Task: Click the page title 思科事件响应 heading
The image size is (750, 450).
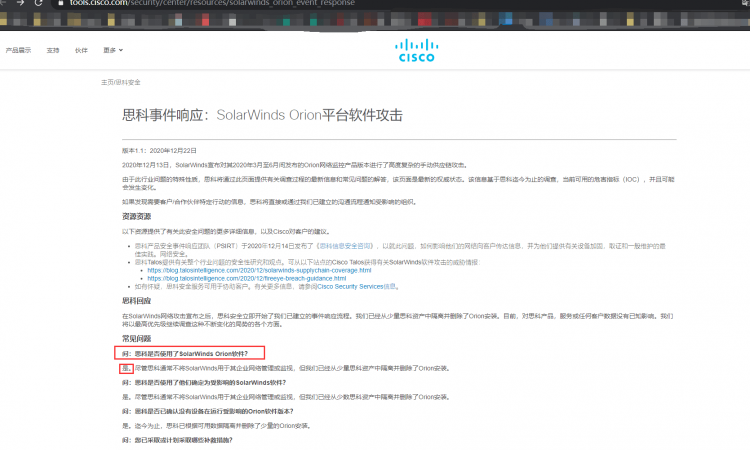Action: click(x=262, y=115)
